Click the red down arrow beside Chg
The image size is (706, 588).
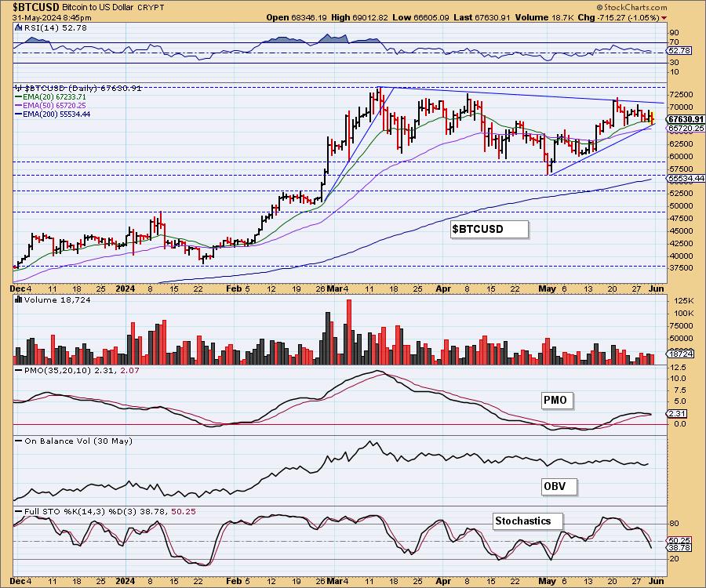(x=664, y=18)
